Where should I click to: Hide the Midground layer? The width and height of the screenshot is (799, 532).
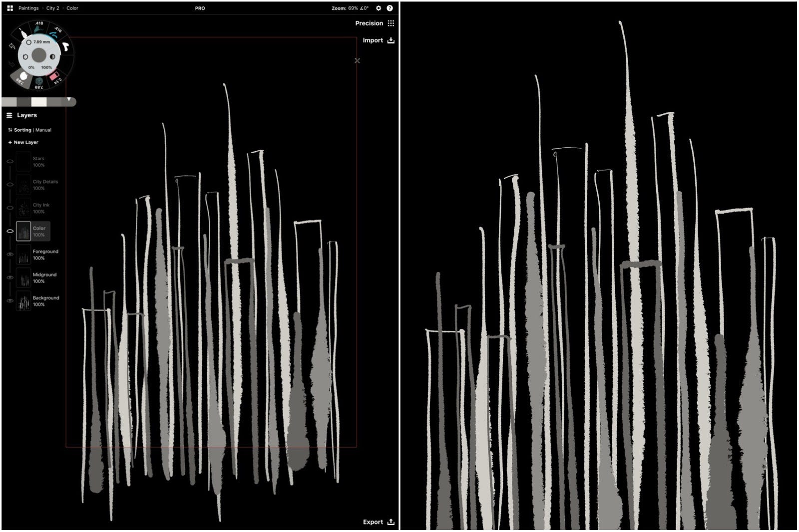click(x=10, y=277)
